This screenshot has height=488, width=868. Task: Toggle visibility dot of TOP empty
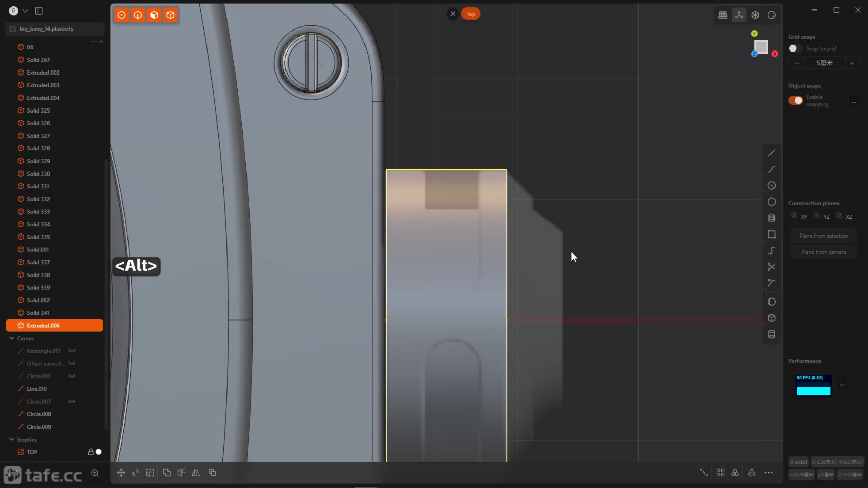tap(99, 452)
